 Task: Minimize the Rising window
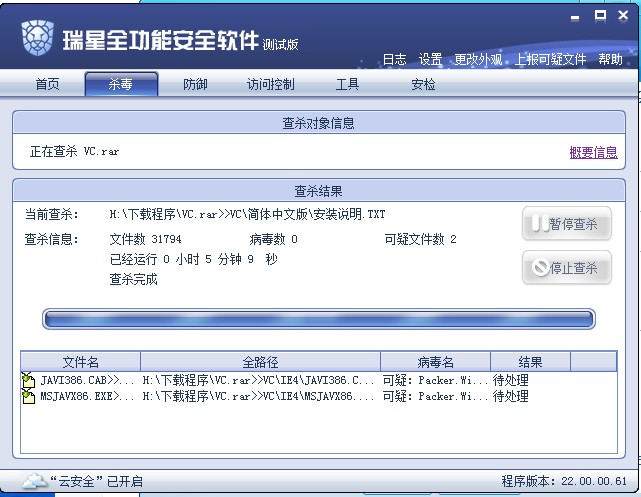(575, 18)
